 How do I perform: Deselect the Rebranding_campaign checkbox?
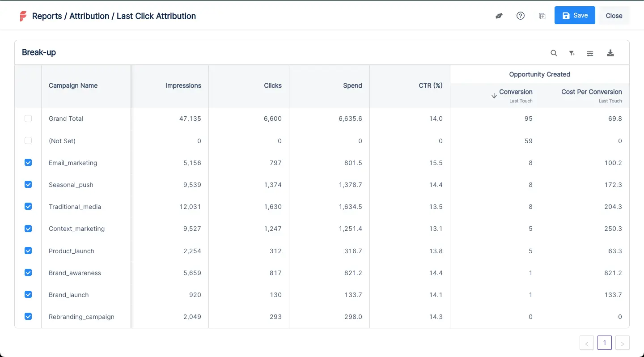28,316
